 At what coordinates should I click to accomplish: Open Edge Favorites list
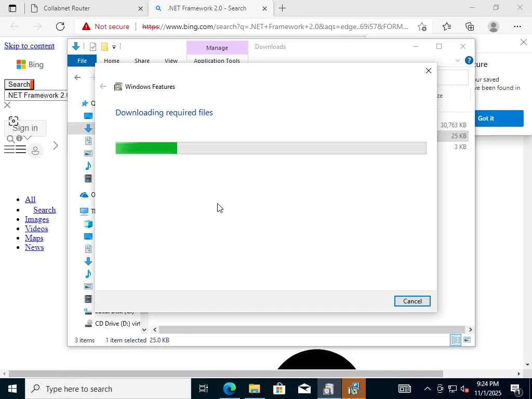(x=447, y=26)
